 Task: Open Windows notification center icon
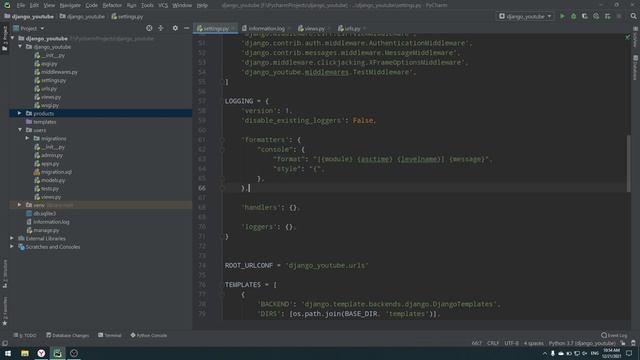click(x=629, y=353)
